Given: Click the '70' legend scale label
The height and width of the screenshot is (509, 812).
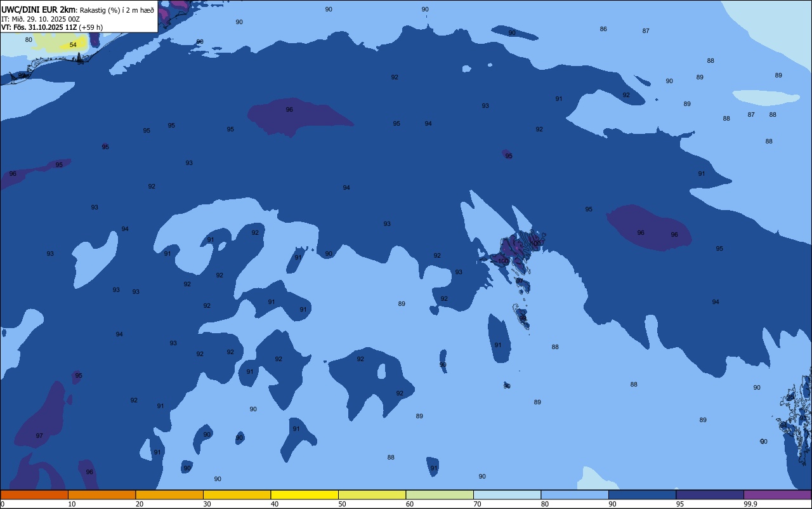Looking at the screenshot, I should 477,504.
